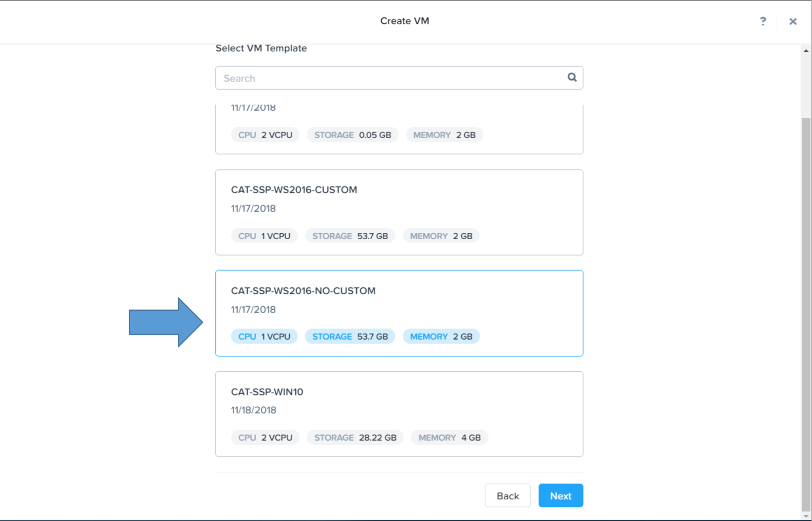The width and height of the screenshot is (812, 521).
Task: Select the CAT-SSP-WS2016-CUSTOM template
Action: (399, 212)
